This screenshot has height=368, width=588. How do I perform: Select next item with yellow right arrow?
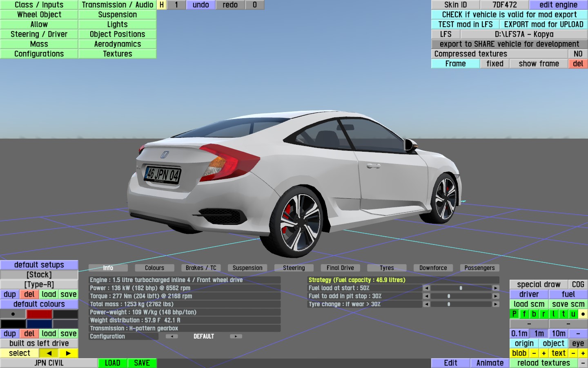(68, 353)
